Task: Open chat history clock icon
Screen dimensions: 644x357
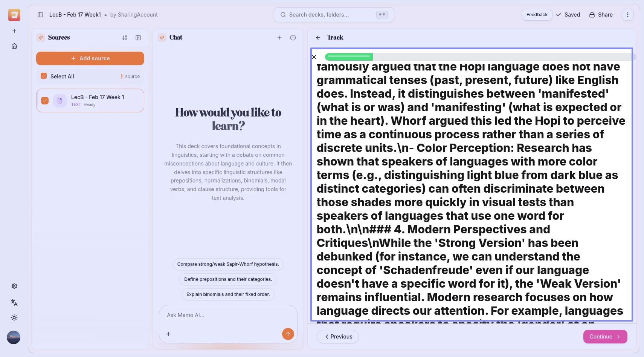Action: pyautogui.click(x=293, y=38)
